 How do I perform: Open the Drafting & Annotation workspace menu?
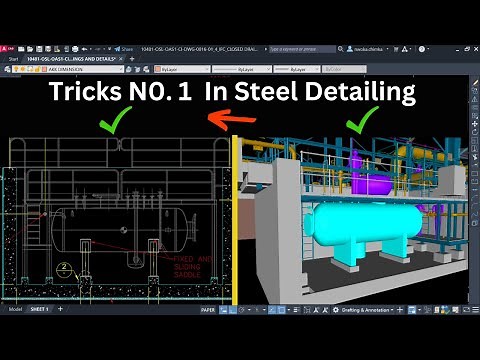[x=368, y=310]
